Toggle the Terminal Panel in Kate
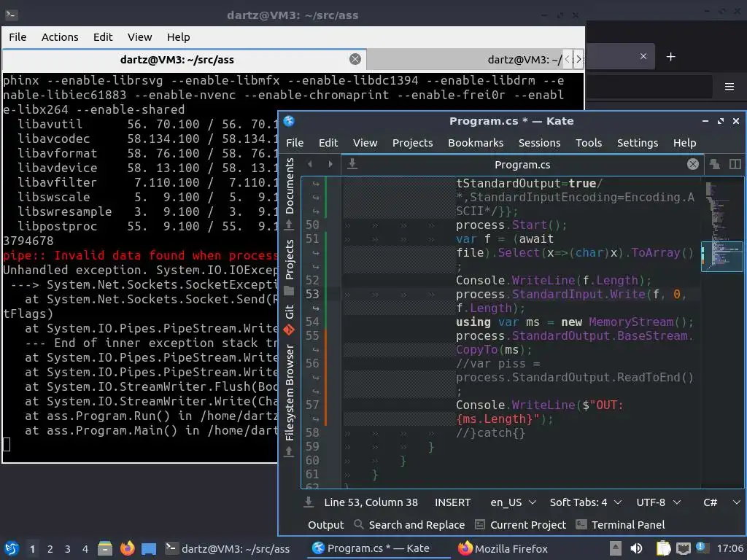 click(621, 525)
